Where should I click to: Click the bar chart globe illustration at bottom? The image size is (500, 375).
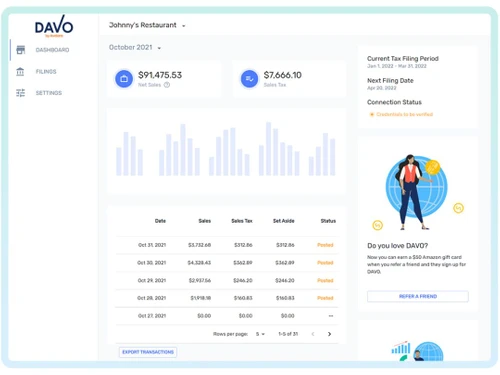click(418, 351)
